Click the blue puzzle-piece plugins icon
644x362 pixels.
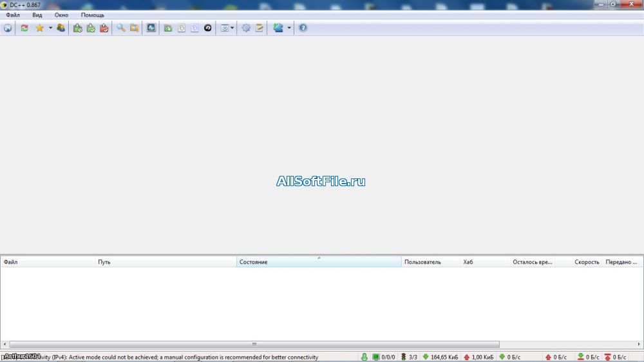click(278, 28)
